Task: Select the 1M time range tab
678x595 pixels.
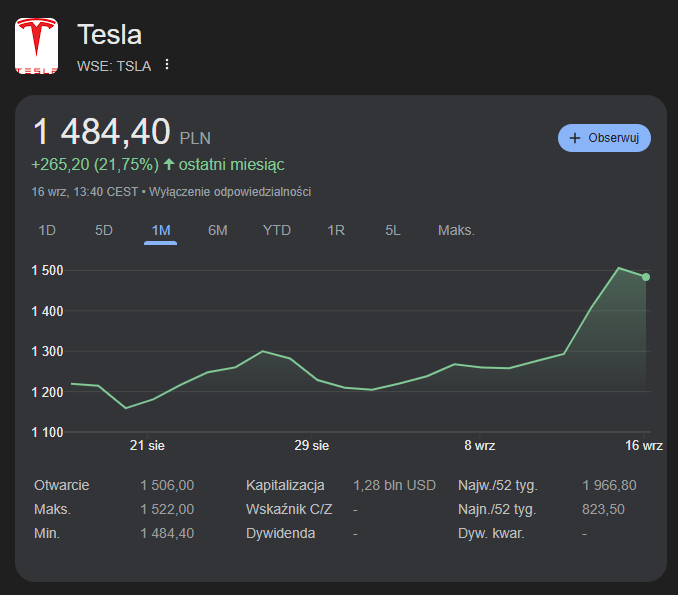Action: pyautogui.click(x=161, y=230)
